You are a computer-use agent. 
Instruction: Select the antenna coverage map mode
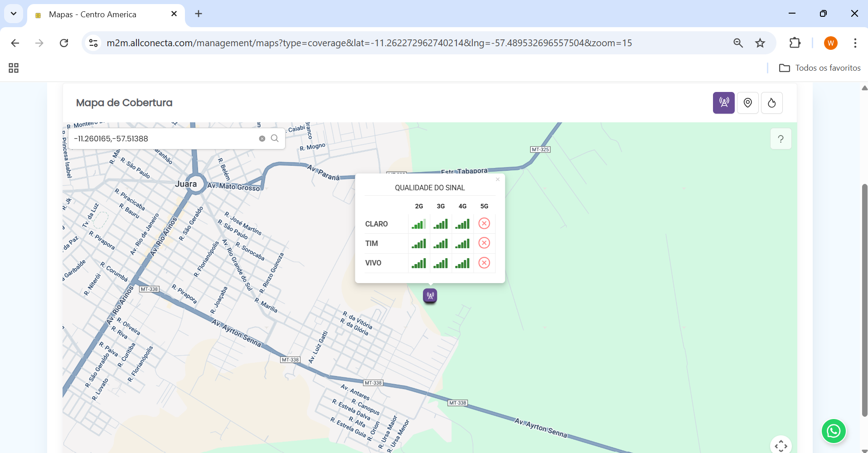pos(723,103)
